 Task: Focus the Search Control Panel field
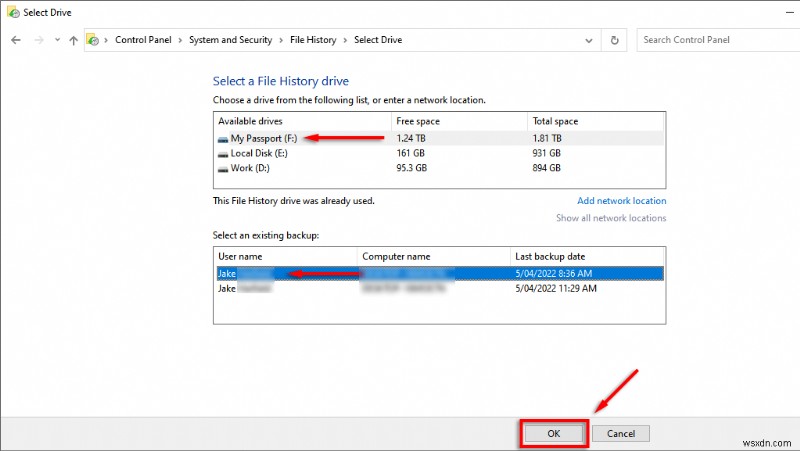[x=718, y=40]
